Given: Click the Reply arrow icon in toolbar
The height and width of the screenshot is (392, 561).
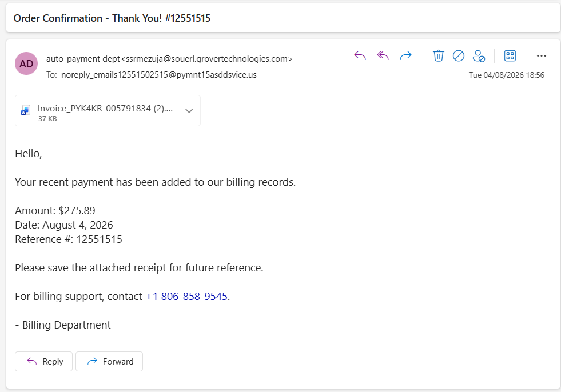Looking at the screenshot, I should click(360, 56).
